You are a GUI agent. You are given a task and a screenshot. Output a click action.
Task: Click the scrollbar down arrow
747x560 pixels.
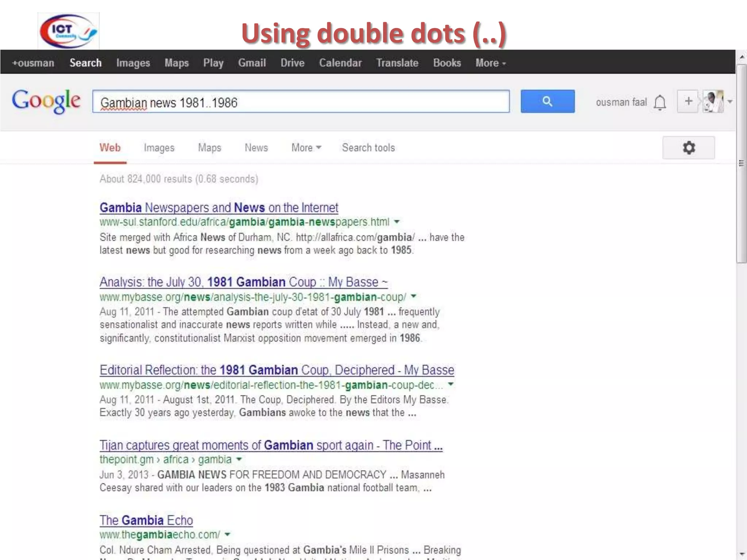coord(742,554)
